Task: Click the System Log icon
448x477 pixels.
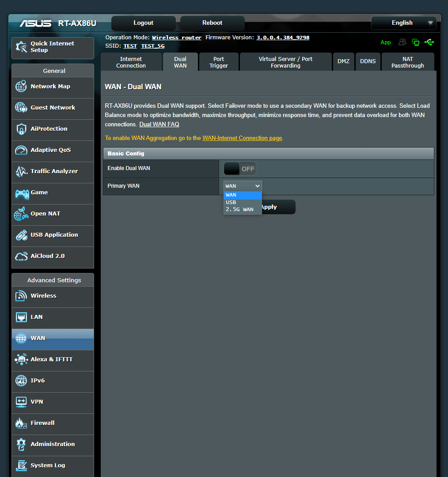Action: [x=21, y=466]
